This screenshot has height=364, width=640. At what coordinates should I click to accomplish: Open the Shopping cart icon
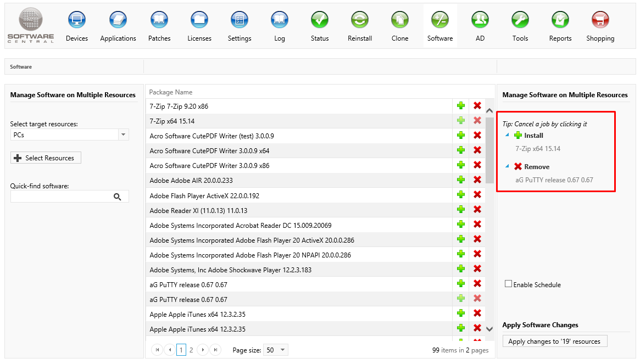600,20
